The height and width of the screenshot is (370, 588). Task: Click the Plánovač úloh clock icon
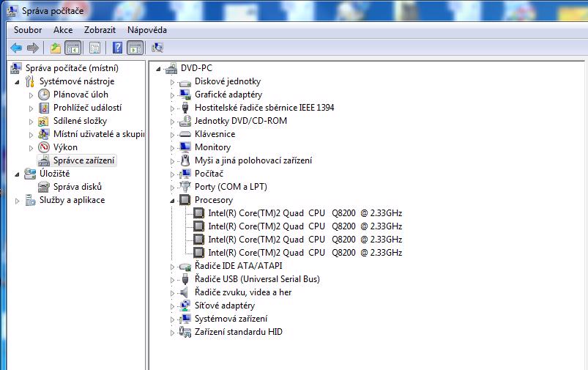(44, 95)
